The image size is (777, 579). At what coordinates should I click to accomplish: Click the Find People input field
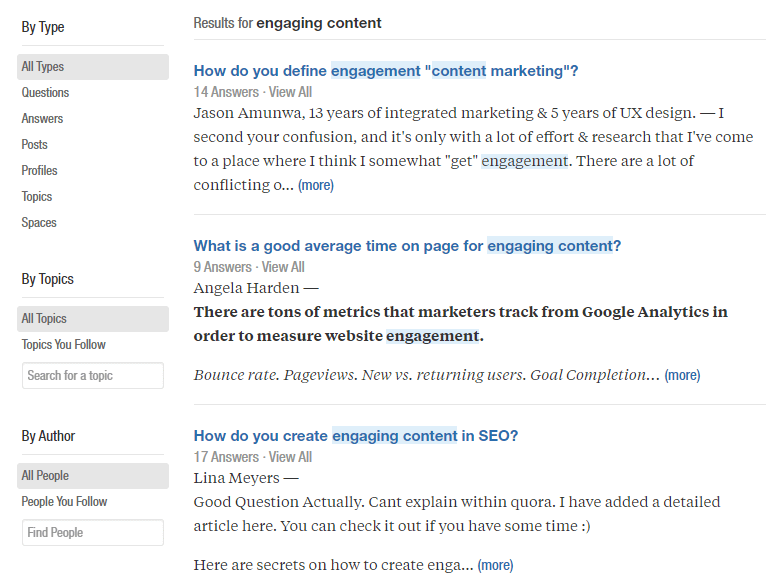pos(93,532)
